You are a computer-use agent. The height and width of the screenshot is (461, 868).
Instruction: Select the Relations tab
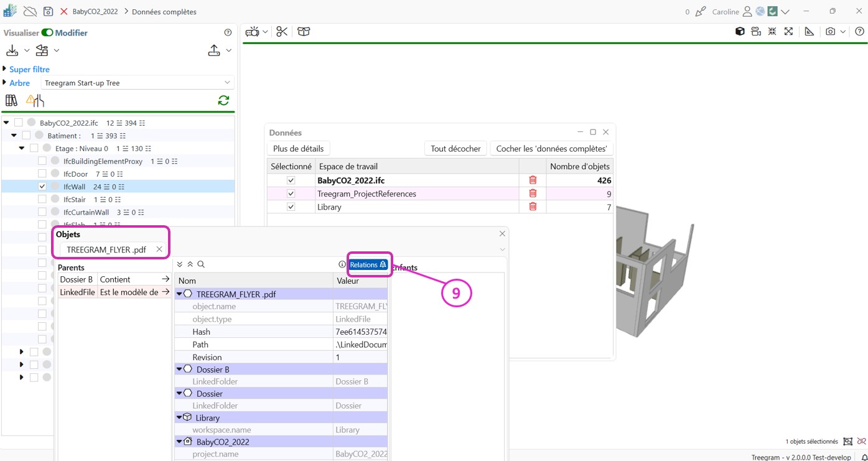[368, 264]
